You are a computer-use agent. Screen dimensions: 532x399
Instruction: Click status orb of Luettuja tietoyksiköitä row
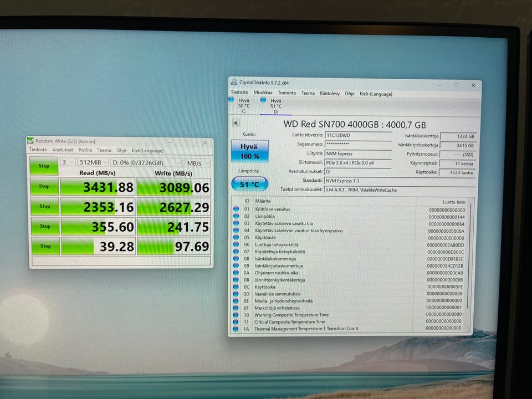(x=236, y=244)
